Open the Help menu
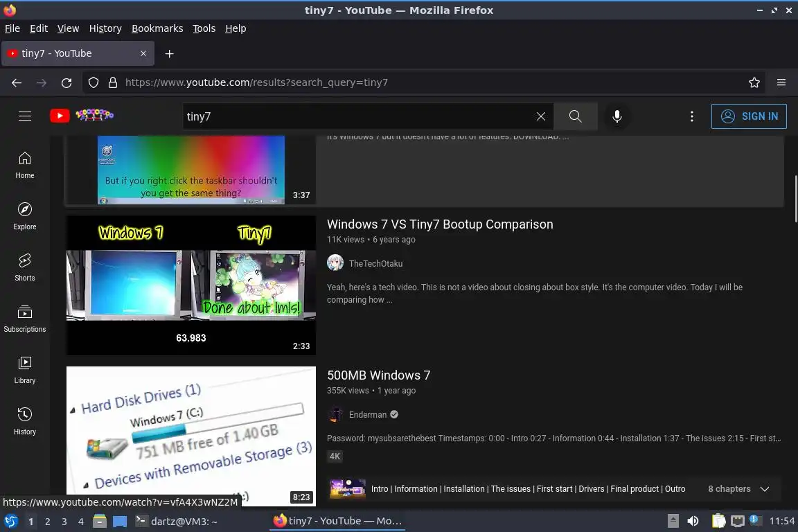 [x=236, y=28]
